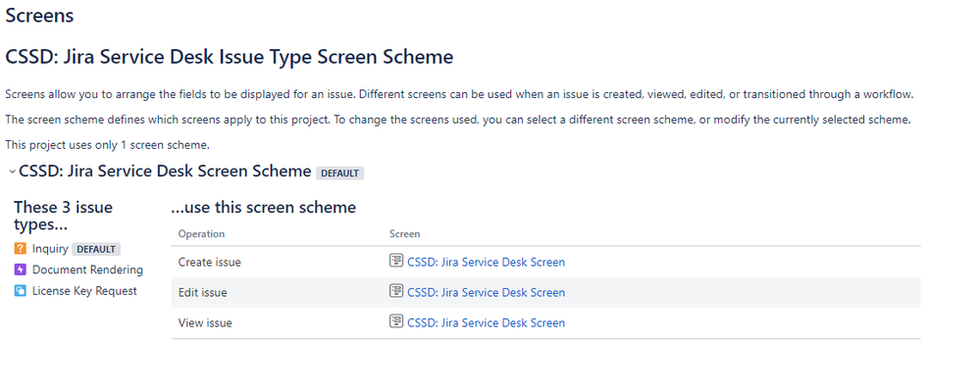
Task: Open the Create issue screen link
Action: click(x=486, y=262)
